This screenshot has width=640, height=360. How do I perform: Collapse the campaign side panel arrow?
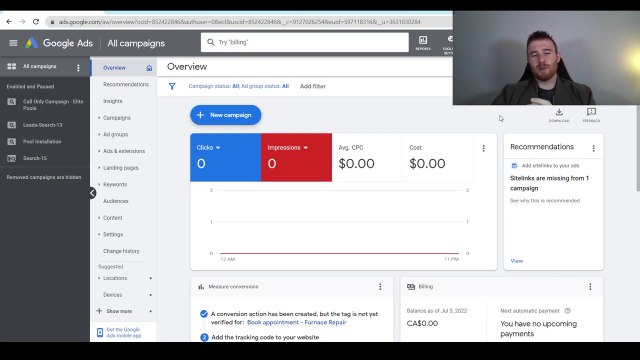[93, 193]
